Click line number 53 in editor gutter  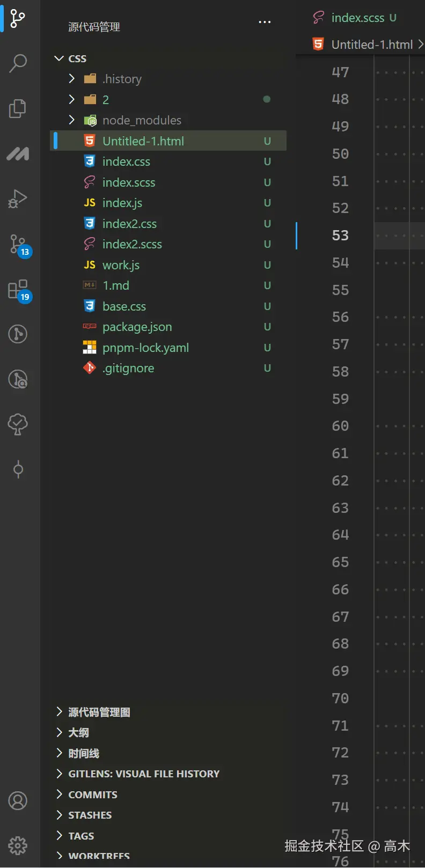[340, 236]
